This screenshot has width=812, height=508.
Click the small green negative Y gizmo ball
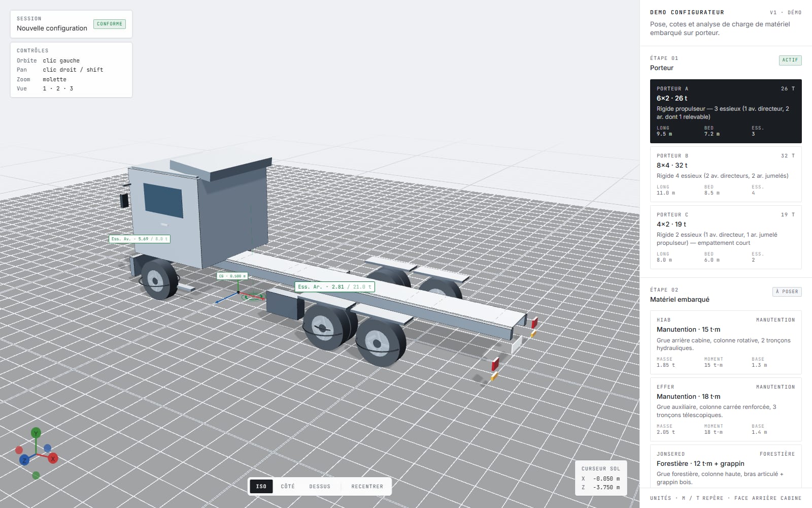(x=36, y=475)
